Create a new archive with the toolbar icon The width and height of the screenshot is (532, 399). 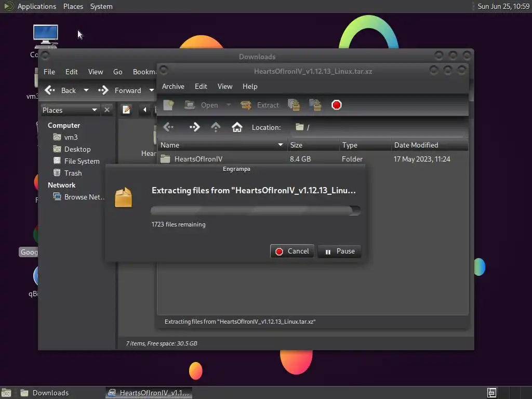pyautogui.click(x=169, y=105)
